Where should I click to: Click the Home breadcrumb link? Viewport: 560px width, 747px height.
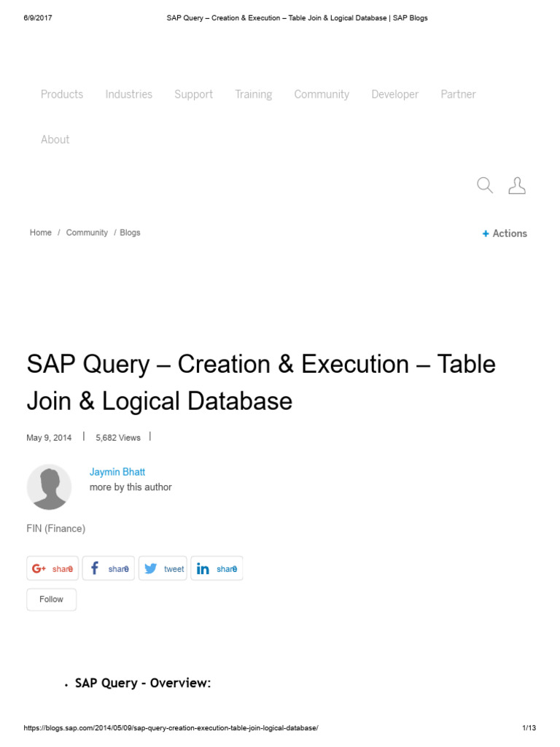[x=41, y=233]
